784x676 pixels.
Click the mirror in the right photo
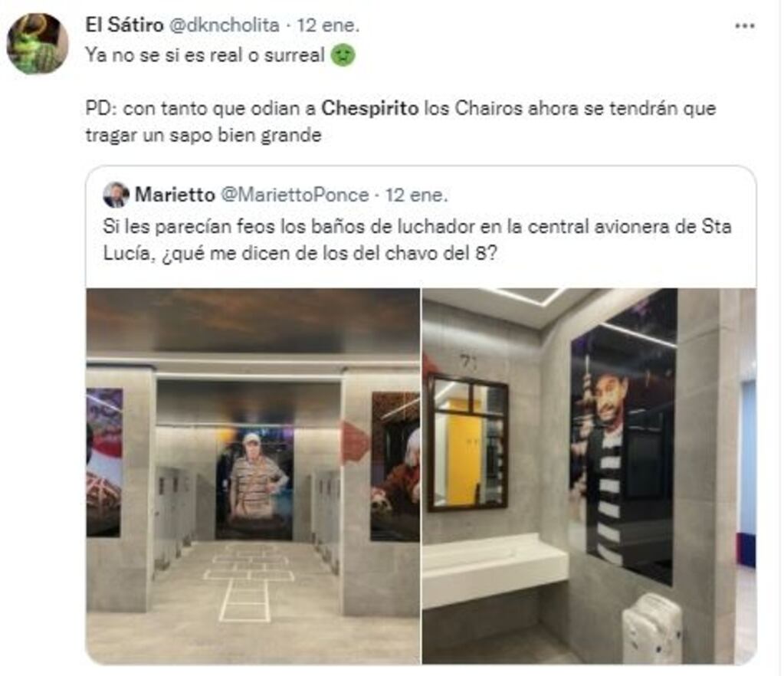tap(467, 442)
